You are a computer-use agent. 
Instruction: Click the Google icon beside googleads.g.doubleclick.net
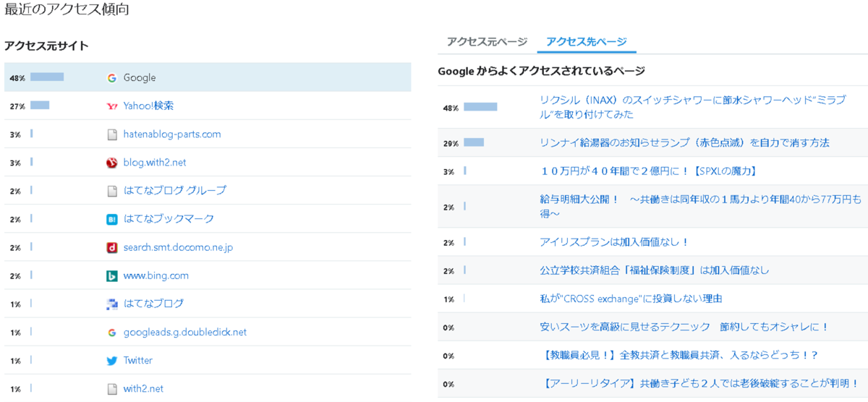(111, 333)
